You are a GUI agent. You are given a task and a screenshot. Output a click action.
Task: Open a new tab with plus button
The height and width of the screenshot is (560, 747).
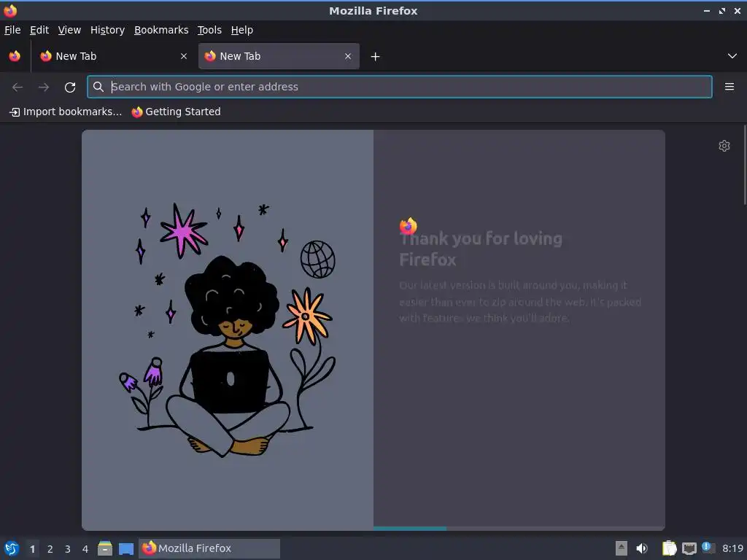pyautogui.click(x=376, y=57)
